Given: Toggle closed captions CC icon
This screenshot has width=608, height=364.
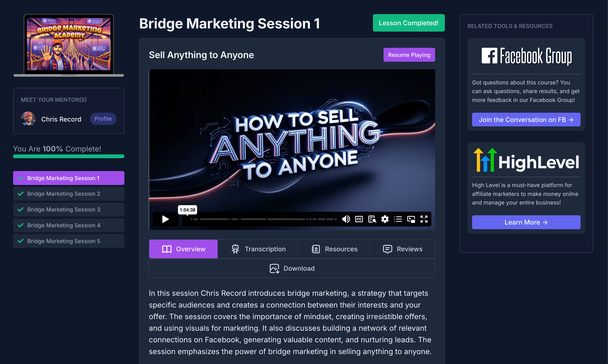Looking at the screenshot, I should click(359, 219).
